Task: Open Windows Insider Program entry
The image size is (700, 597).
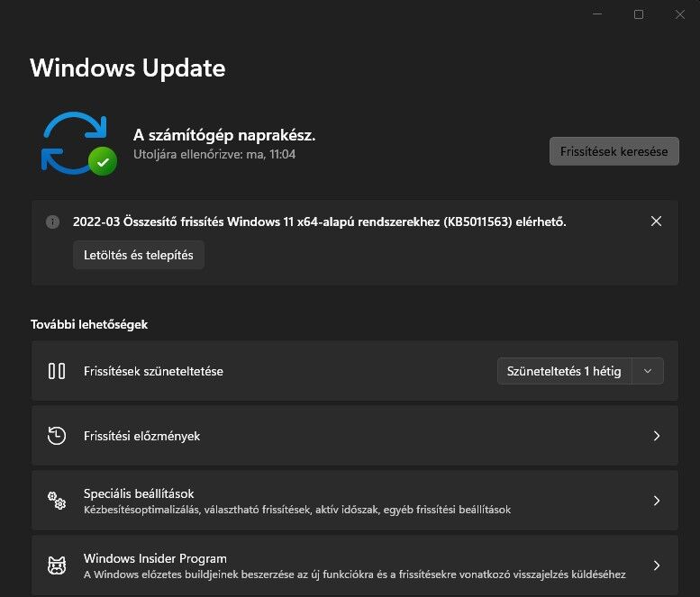Action: click(x=354, y=565)
